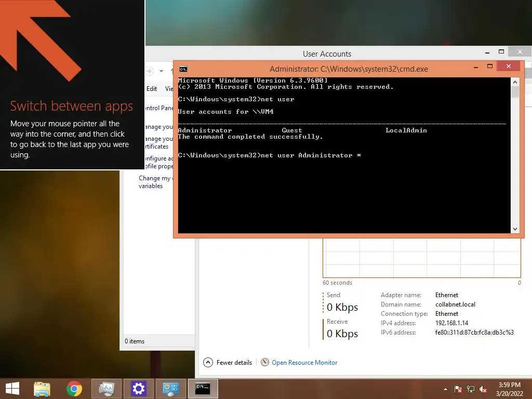This screenshot has width=532, height=399.
Task: Open Edit menu in User Accounts
Action: (152, 88)
